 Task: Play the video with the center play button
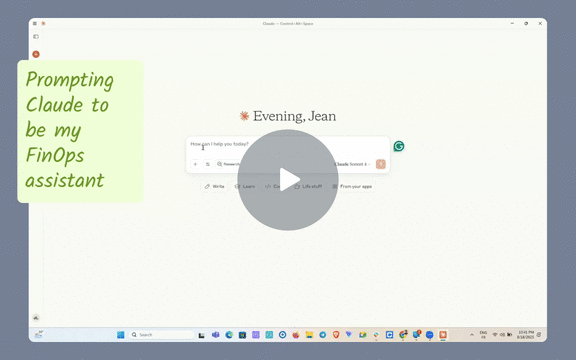[288, 180]
